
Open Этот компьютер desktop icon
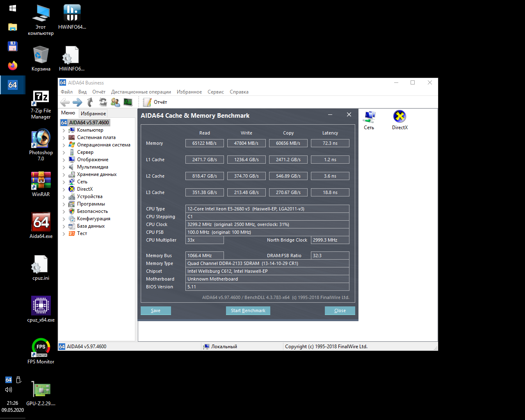point(41,20)
